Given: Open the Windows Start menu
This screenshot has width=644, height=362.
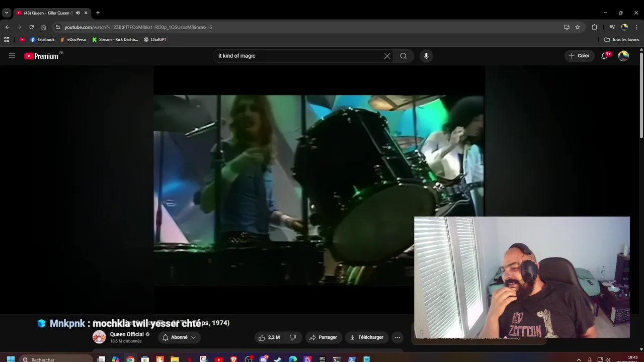Looking at the screenshot, I should click(11, 359).
